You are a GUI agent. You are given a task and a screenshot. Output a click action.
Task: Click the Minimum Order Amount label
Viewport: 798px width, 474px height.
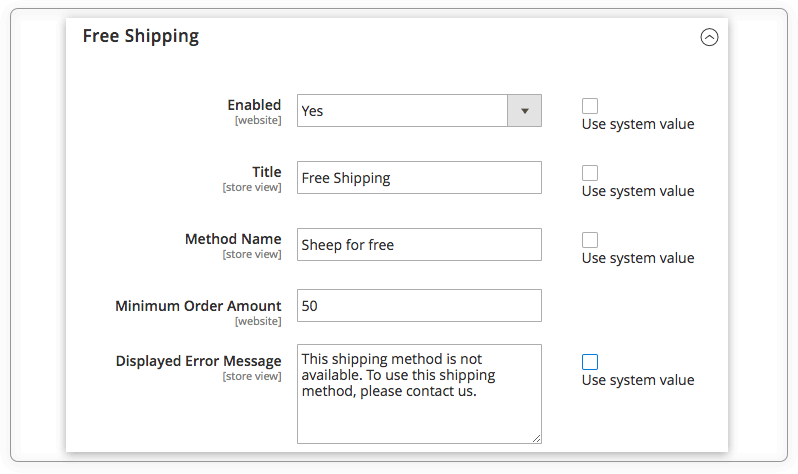[198, 306]
